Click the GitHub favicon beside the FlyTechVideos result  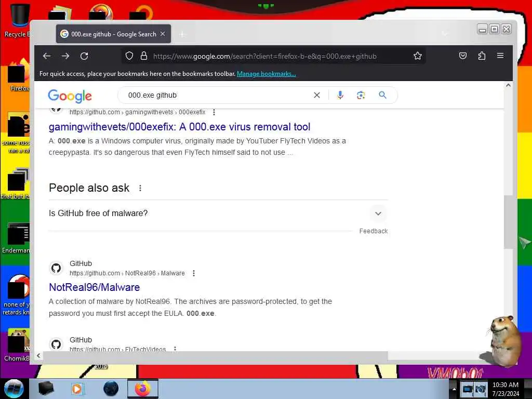click(x=56, y=344)
